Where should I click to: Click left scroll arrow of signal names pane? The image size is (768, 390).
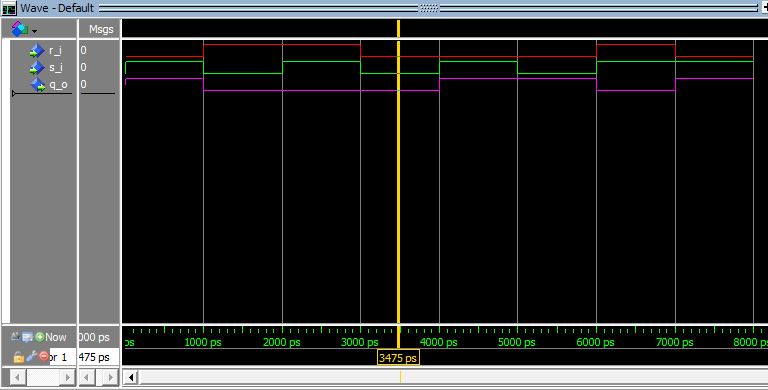click(x=18, y=378)
